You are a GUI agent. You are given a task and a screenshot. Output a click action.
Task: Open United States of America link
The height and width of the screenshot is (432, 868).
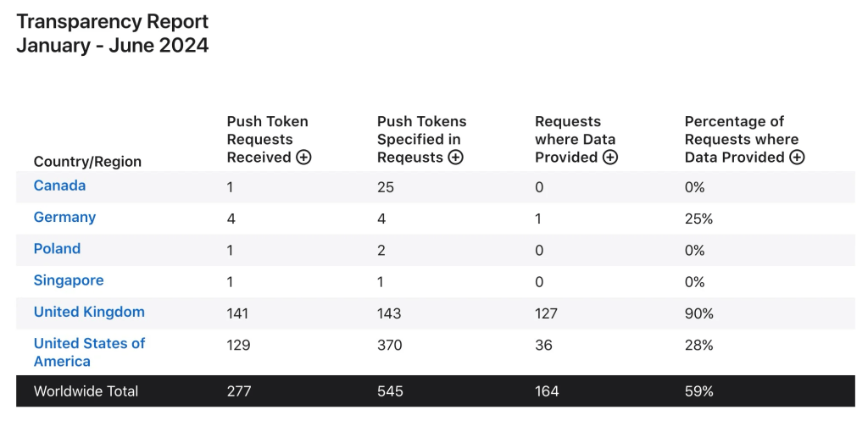pyautogui.click(x=89, y=352)
